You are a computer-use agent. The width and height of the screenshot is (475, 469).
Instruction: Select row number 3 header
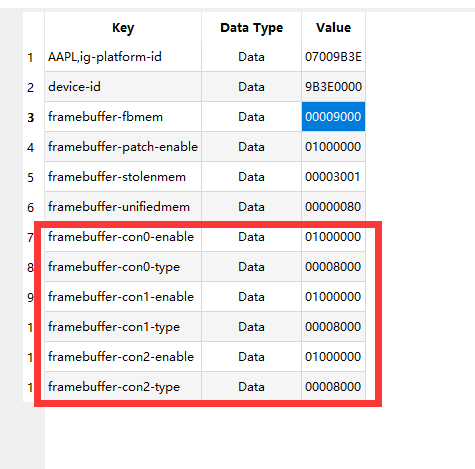pyautogui.click(x=30, y=117)
